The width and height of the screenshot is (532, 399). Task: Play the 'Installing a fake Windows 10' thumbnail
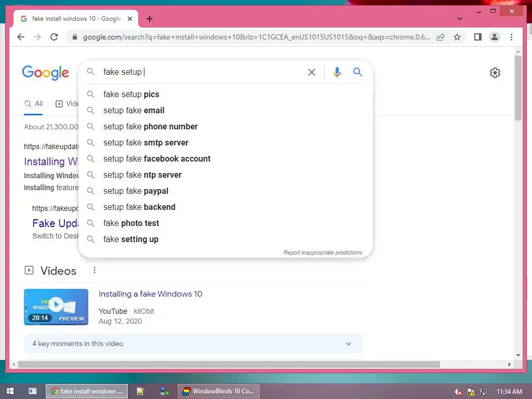click(56, 307)
